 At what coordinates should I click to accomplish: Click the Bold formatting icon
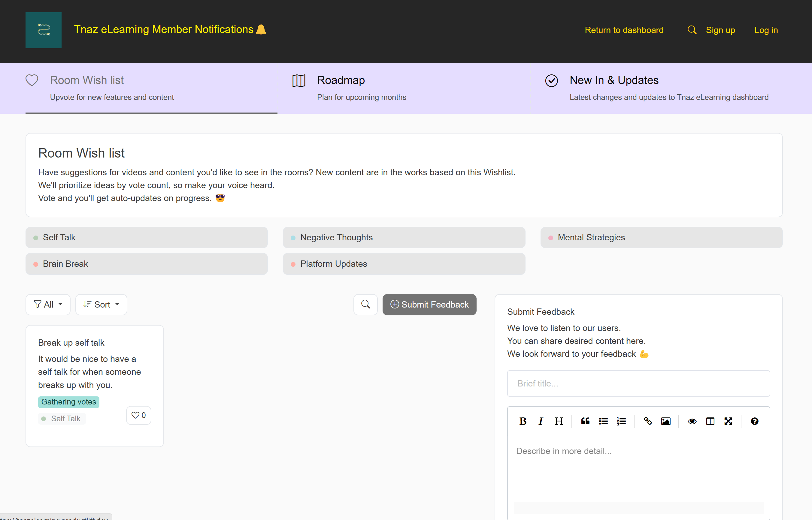pos(523,421)
